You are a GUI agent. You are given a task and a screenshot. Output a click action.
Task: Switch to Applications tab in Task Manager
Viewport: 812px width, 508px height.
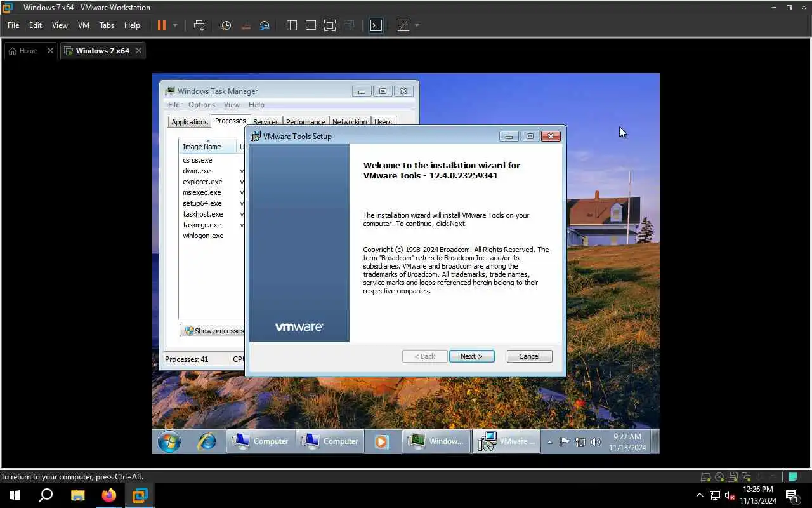click(x=189, y=122)
